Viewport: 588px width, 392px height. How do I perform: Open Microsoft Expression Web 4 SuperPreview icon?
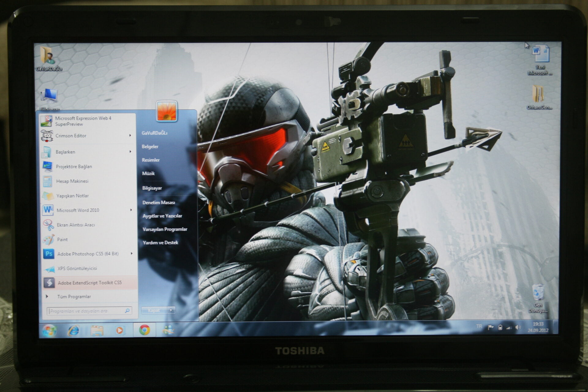point(47,121)
